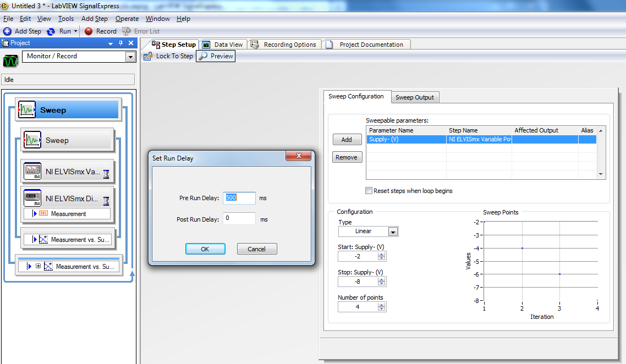Click the DBL Measurement output icon
This screenshot has height=364, width=626.
43,213
